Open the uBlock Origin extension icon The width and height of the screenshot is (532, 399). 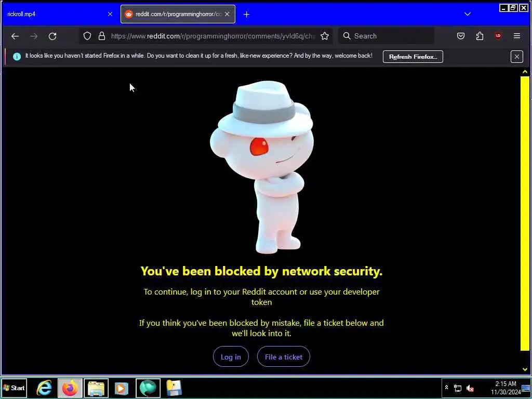[498, 36]
